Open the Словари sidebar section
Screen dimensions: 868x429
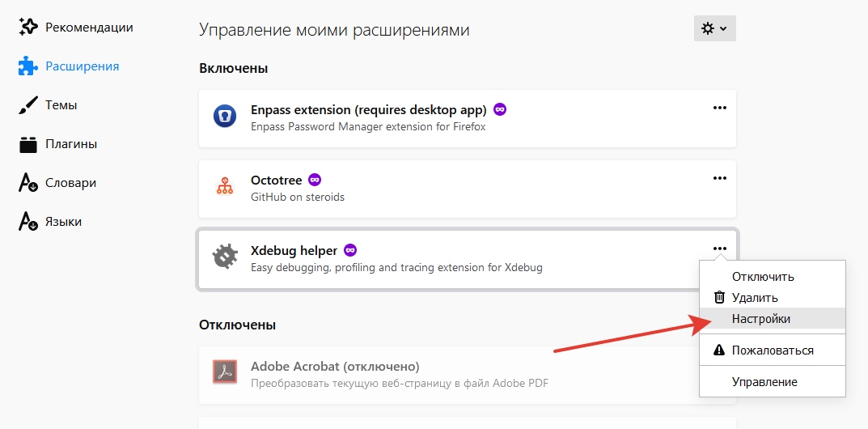[x=57, y=183]
